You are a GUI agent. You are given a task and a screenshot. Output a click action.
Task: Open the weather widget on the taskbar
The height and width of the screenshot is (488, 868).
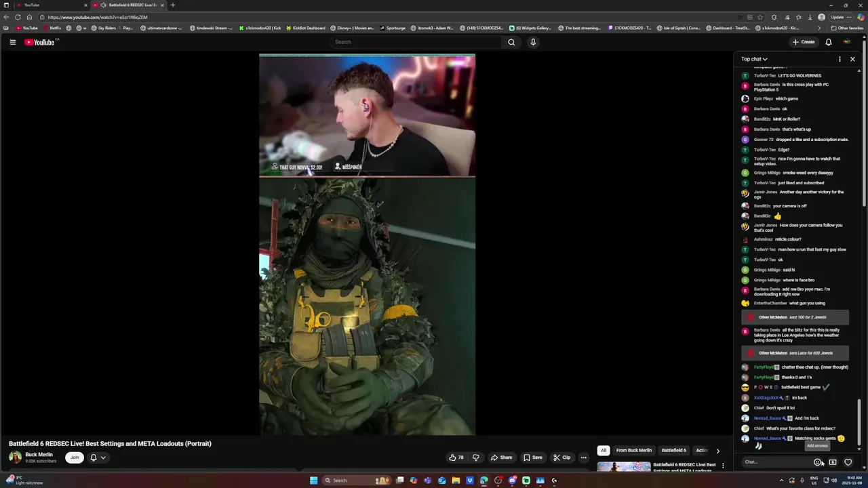coord(24,481)
